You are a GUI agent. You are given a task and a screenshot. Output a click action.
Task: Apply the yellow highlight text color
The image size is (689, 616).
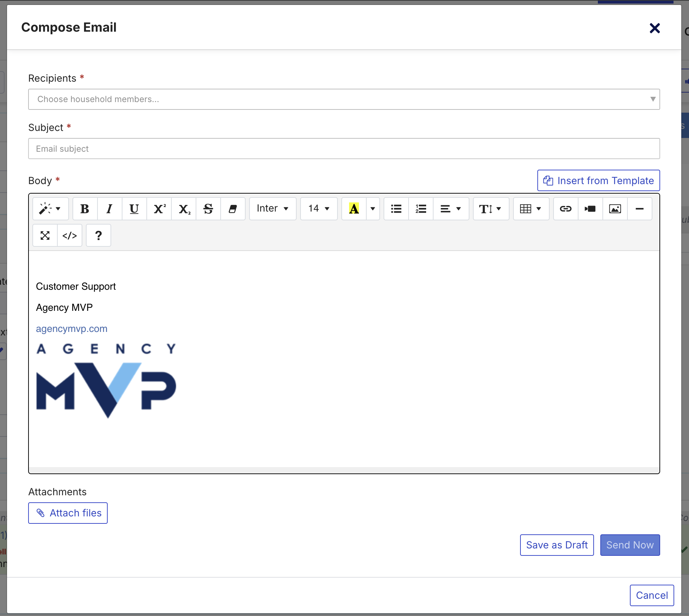[354, 209]
